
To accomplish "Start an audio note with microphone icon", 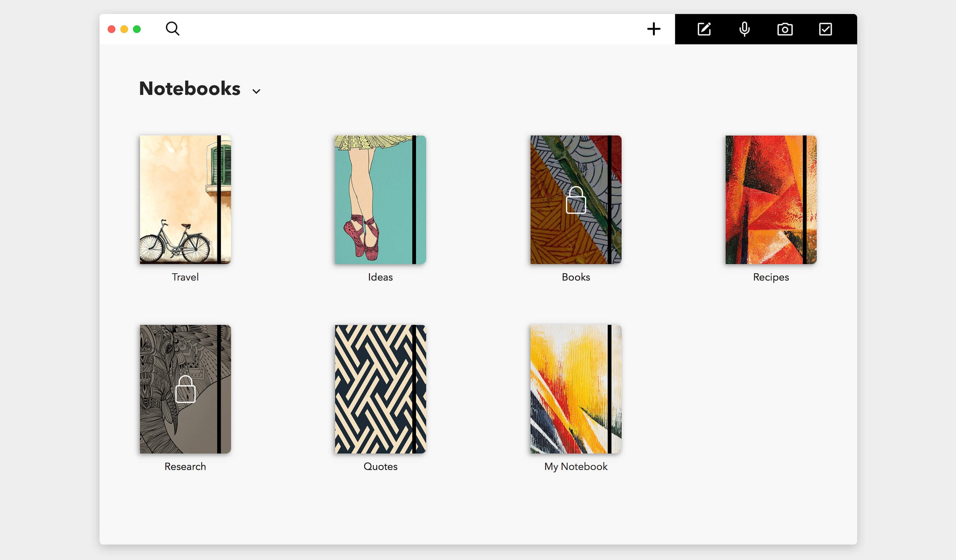I will pyautogui.click(x=744, y=29).
